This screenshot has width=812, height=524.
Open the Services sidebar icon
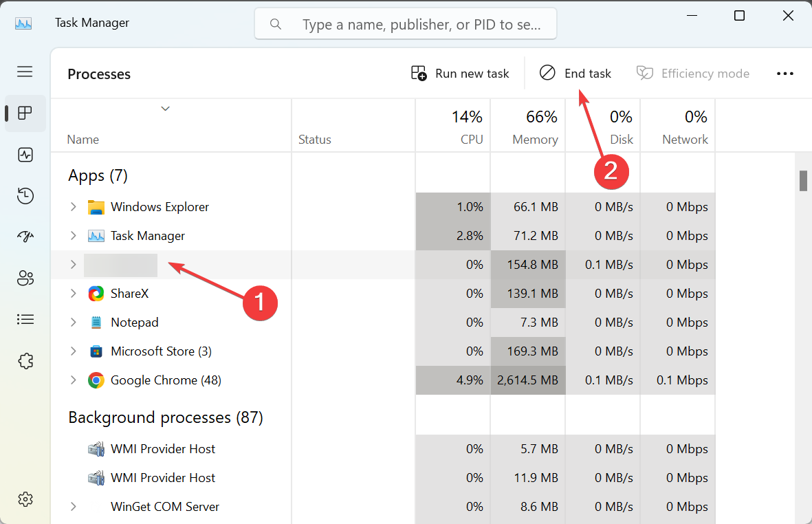pyautogui.click(x=25, y=361)
